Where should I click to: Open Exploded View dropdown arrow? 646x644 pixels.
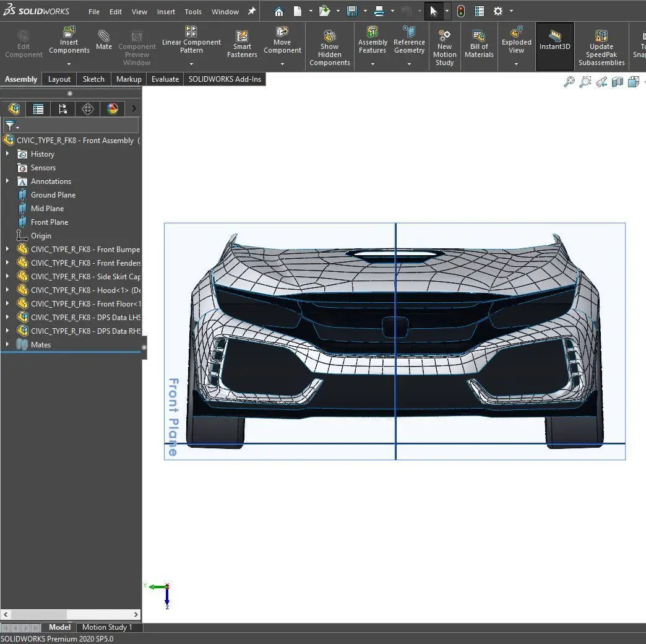[516, 64]
